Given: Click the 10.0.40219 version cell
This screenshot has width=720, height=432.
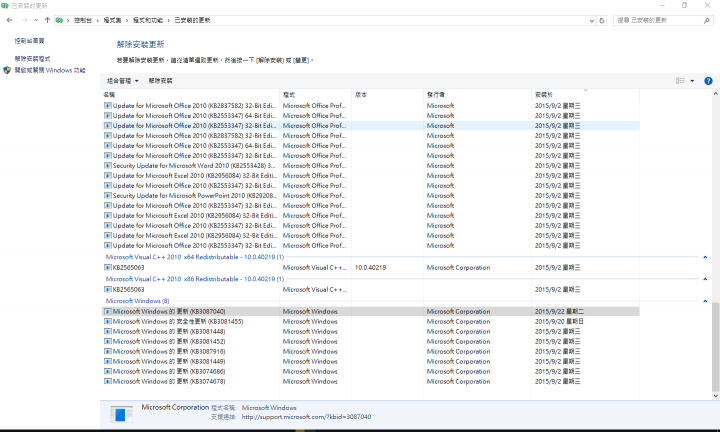Looking at the screenshot, I should point(371,268).
